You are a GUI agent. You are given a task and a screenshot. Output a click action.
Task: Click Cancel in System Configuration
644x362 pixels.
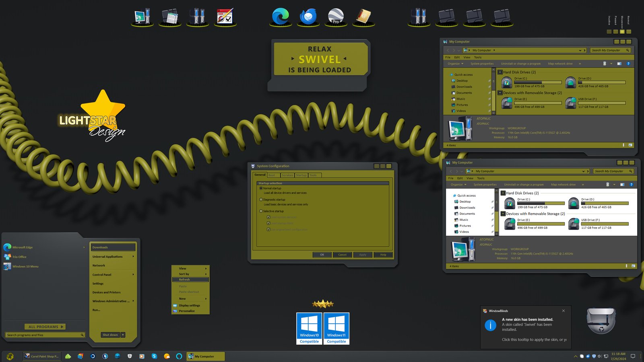click(342, 255)
